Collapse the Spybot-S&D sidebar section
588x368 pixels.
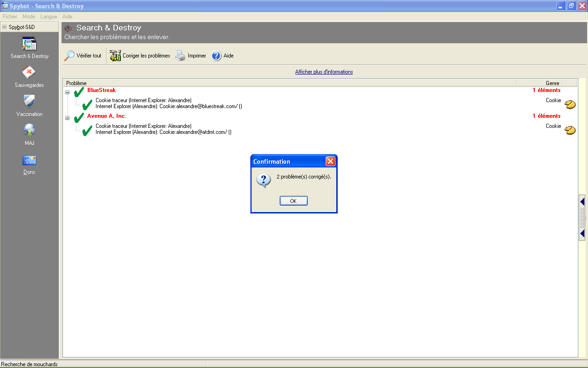[x=5, y=27]
